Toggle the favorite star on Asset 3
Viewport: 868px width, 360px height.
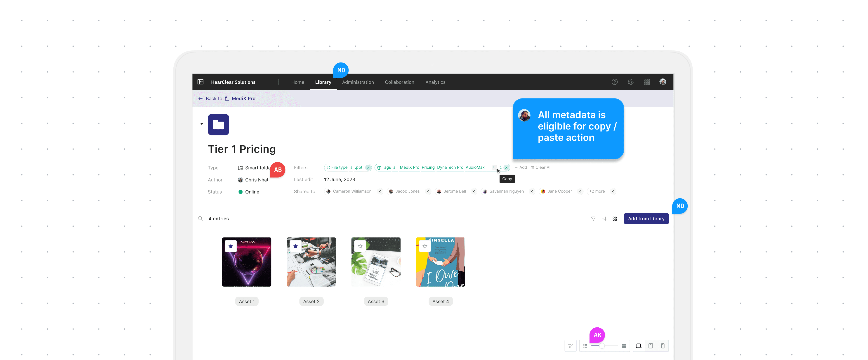(x=360, y=246)
